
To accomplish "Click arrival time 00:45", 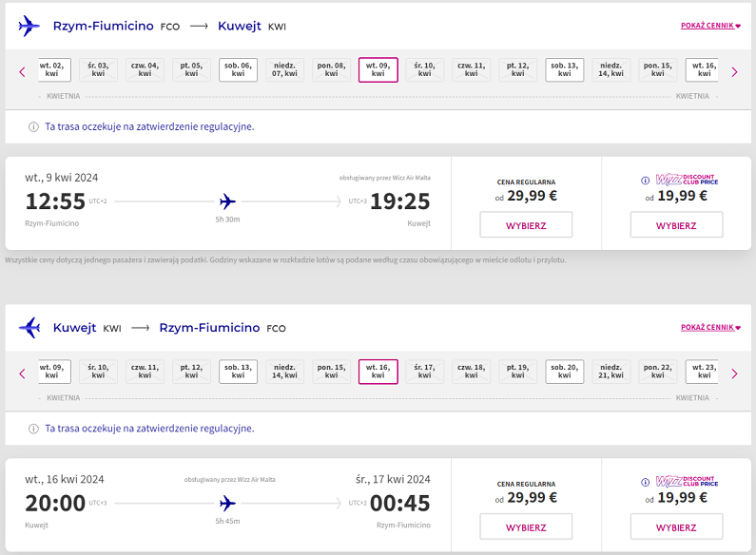I will coord(400,504).
